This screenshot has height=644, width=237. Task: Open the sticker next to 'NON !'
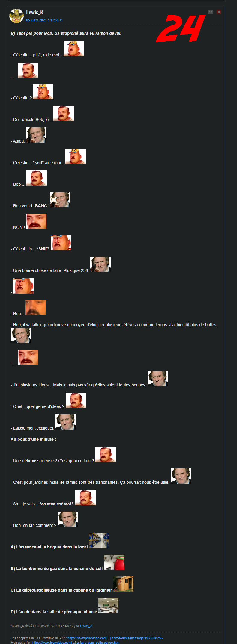[36, 221]
